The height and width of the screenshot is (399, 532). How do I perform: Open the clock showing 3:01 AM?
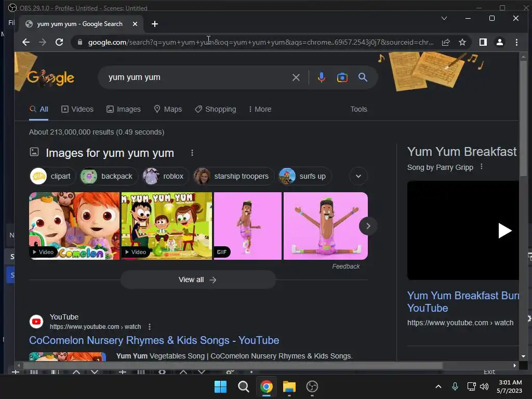click(x=510, y=387)
